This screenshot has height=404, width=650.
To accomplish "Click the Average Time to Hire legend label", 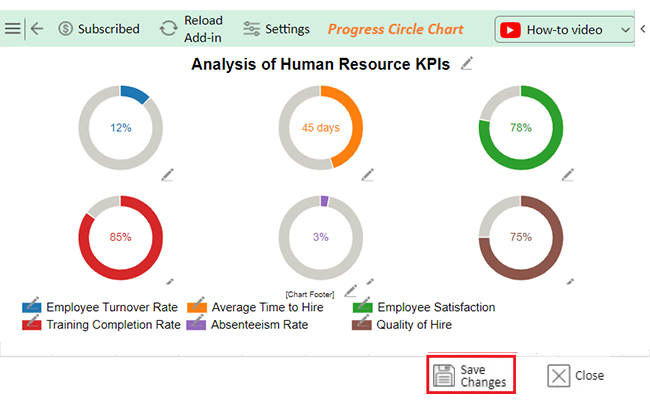I will tap(267, 307).
